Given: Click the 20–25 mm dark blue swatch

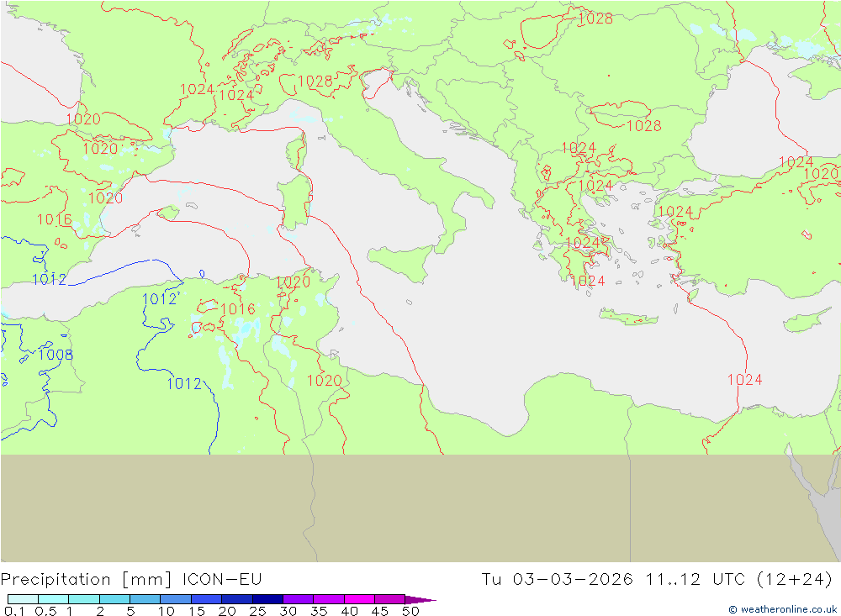Looking at the screenshot, I should [x=237, y=599].
